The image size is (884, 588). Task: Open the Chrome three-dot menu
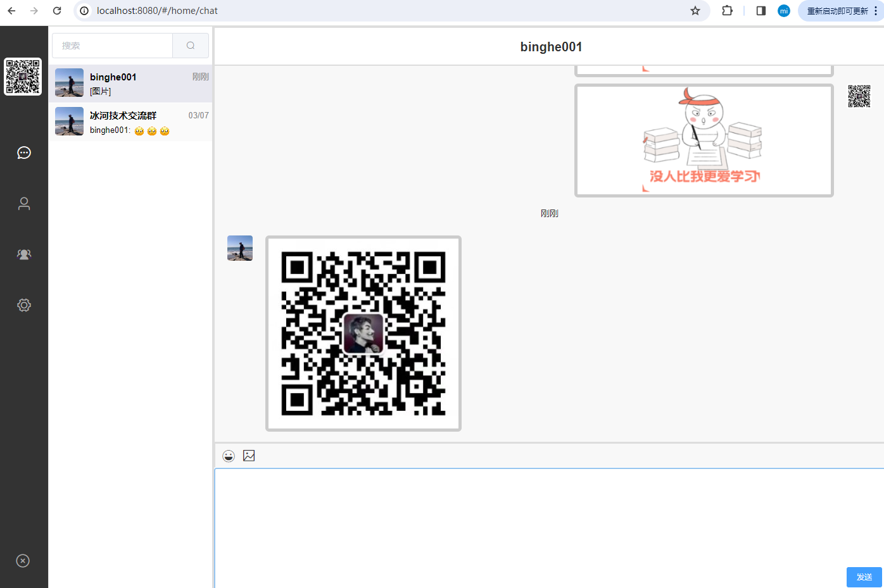(x=876, y=11)
